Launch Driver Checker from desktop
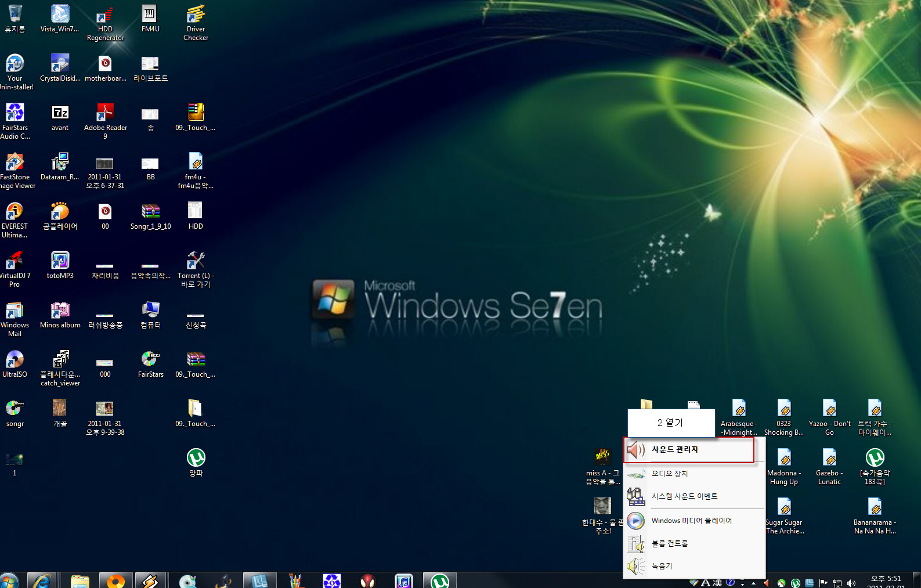 pos(196,23)
